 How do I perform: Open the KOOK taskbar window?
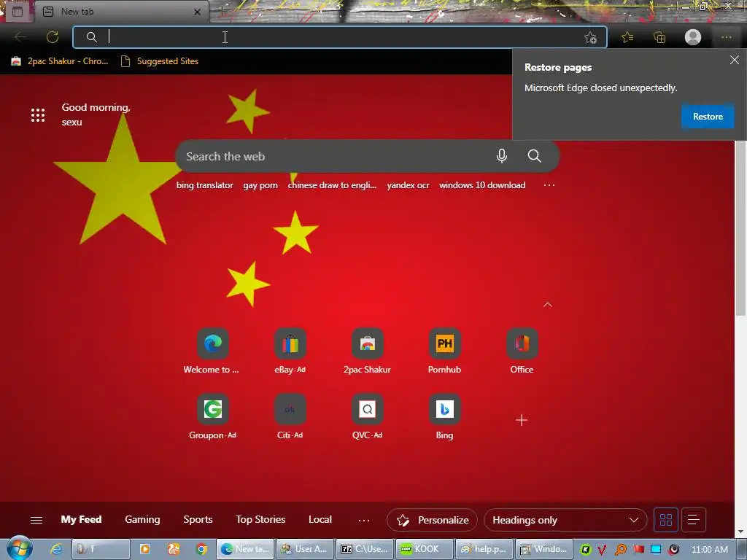coord(424,549)
